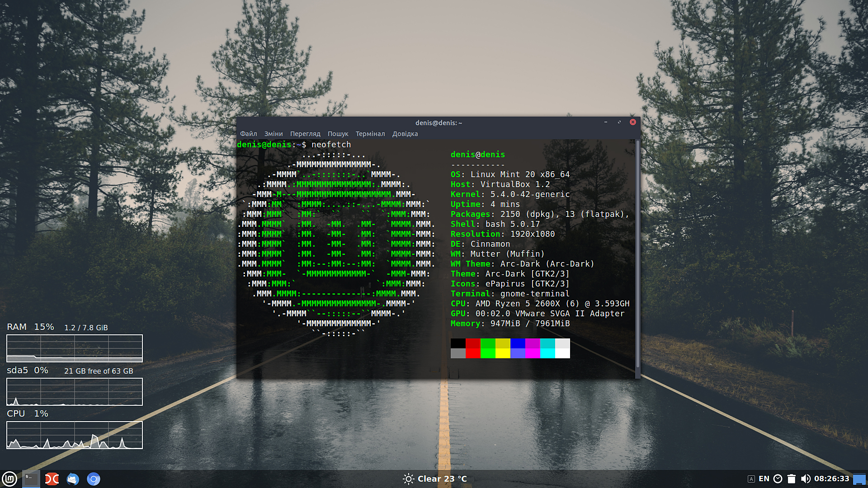Screen dimensions: 868x488
Task: Open the Термінал menu
Action: [370, 134]
